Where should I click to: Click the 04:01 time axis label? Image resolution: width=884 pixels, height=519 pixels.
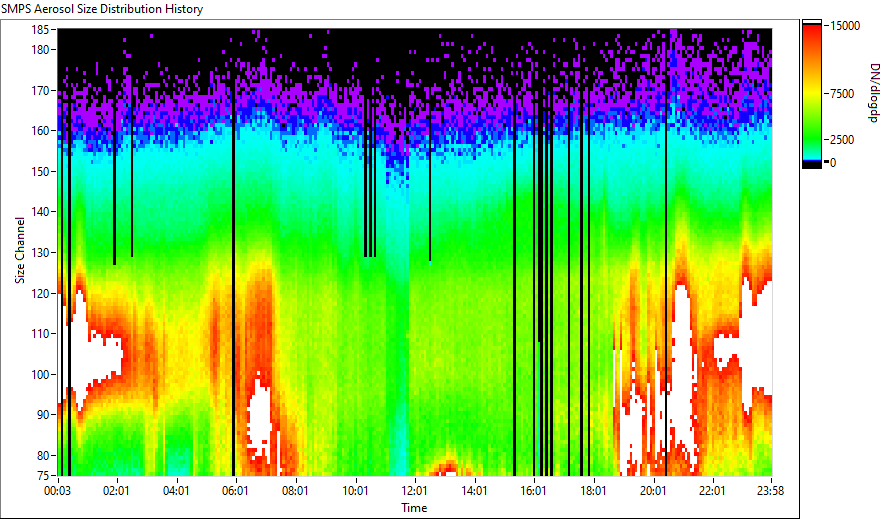[176, 491]
